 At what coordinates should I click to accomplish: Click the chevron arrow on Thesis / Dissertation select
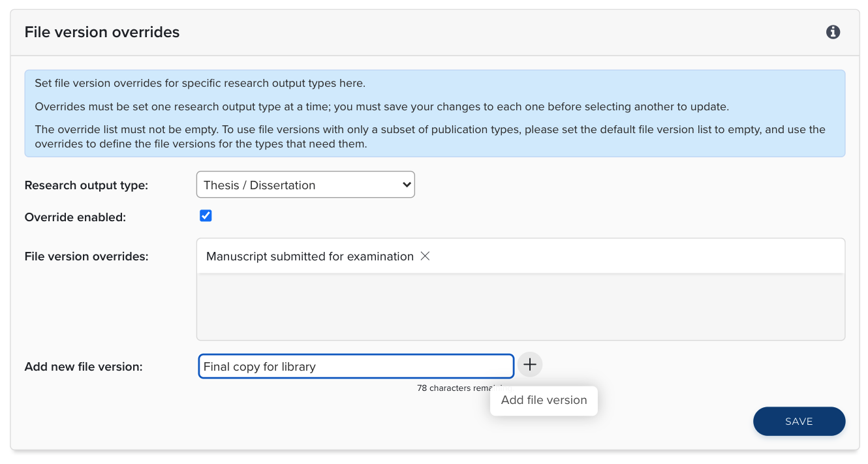[406, 185]
